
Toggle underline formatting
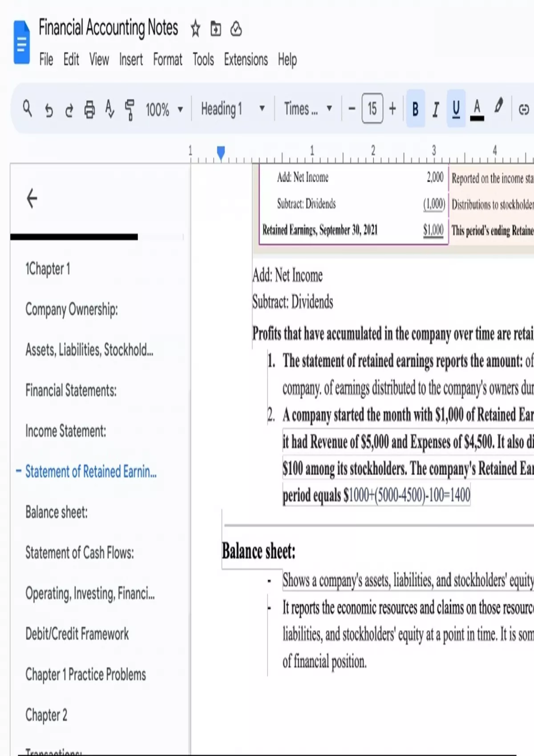pyautogui.click(x=456, y=109)
